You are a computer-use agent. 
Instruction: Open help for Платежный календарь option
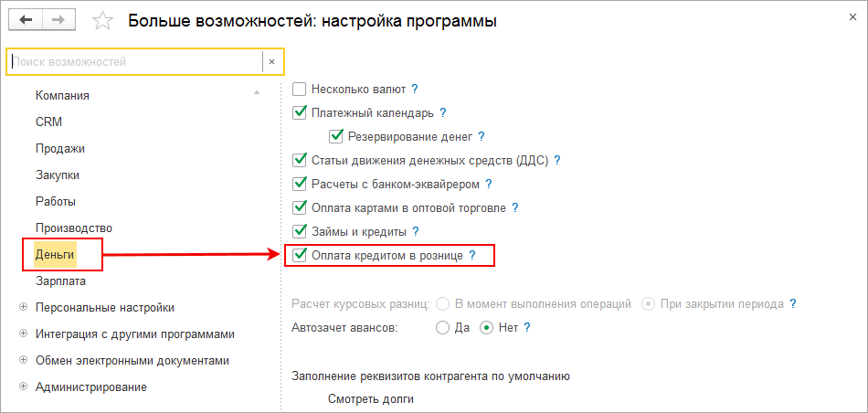click(443, 113)
